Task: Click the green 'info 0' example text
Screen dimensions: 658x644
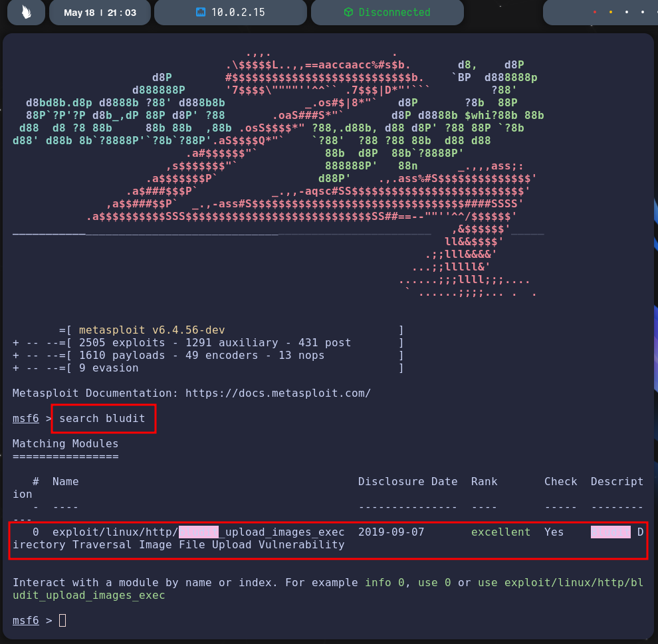Action: [384, 582]
